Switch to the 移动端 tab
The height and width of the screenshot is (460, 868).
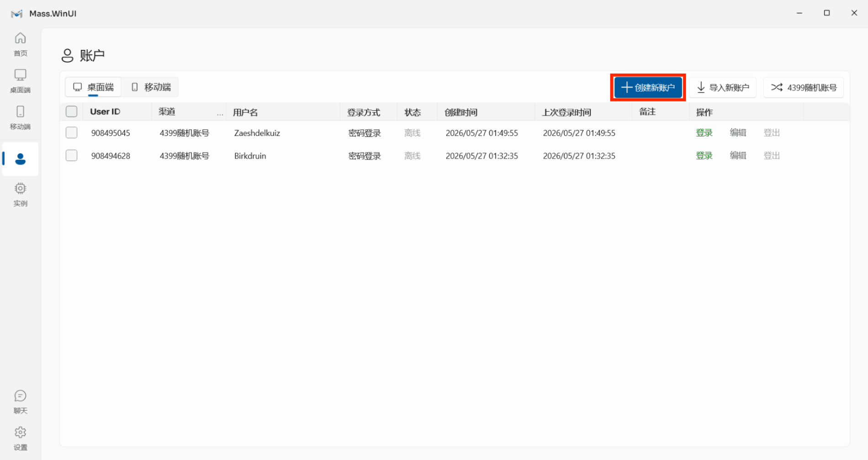(x=151, y=87)
